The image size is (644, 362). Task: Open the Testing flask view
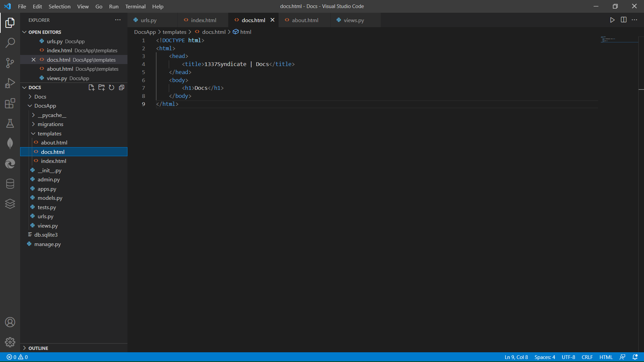(x=10, y=123)
